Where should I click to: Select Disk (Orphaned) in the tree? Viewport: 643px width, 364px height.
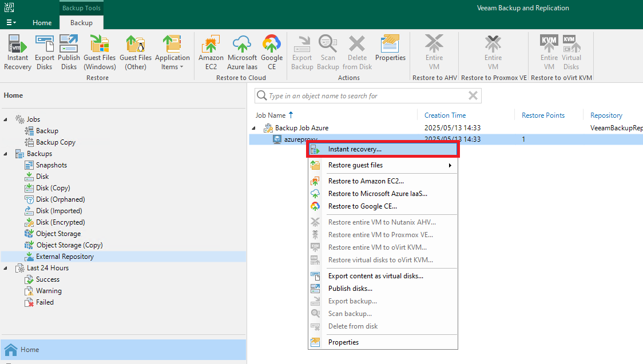60,199
